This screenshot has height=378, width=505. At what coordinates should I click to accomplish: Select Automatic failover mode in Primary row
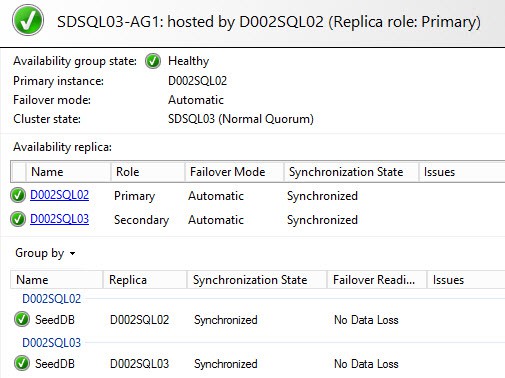click(216, 196)
